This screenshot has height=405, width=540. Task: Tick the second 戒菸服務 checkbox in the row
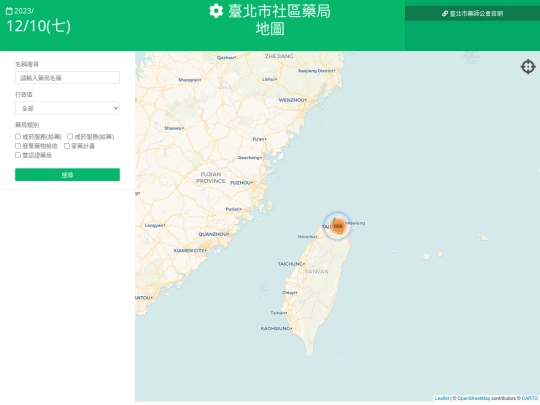70,137
